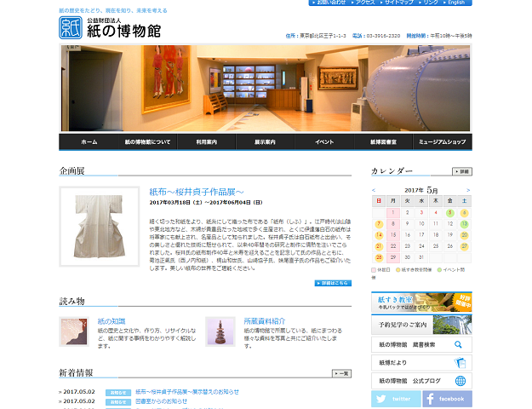532x409 pixels.
Task: Select May 28 on the calendar
Action: tap(379, 257)
